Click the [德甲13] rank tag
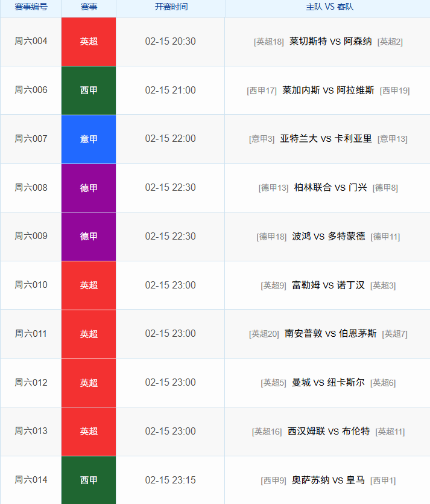Image resolution: width=430 pixels, height=504 pixels. (x=274, y=188)
